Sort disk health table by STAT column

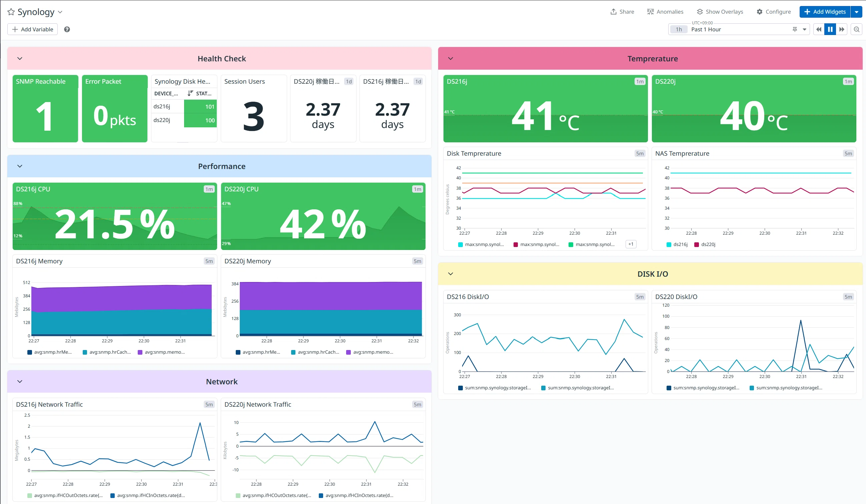click(x=200, y=93)
